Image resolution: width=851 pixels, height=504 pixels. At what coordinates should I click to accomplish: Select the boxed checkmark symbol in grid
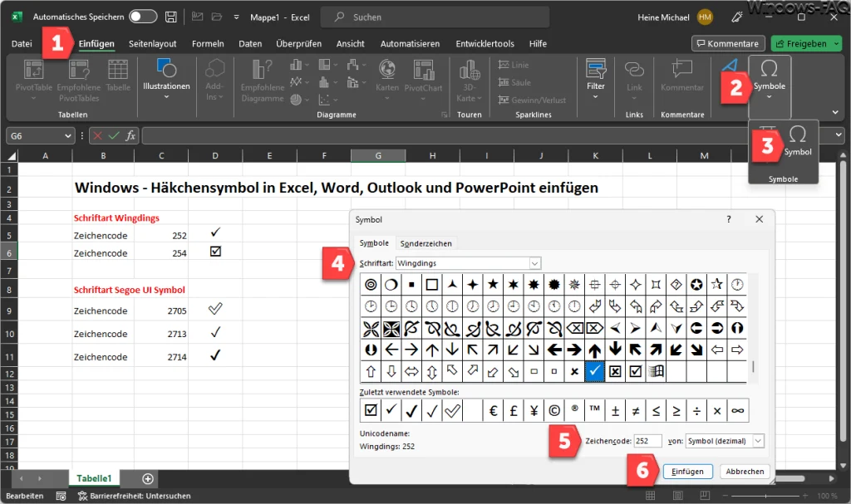click(x=636, y=372)
